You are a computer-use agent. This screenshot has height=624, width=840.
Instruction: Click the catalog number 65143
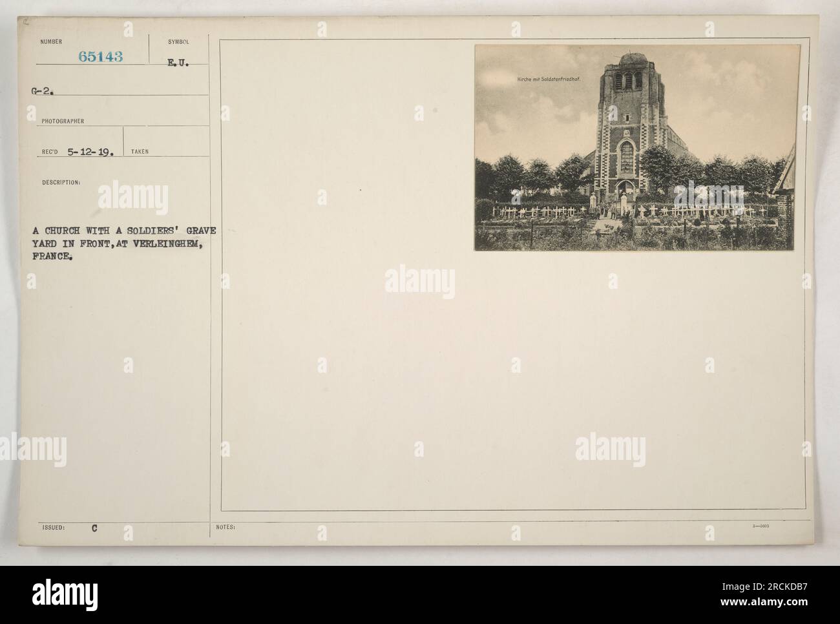(100, 57)
